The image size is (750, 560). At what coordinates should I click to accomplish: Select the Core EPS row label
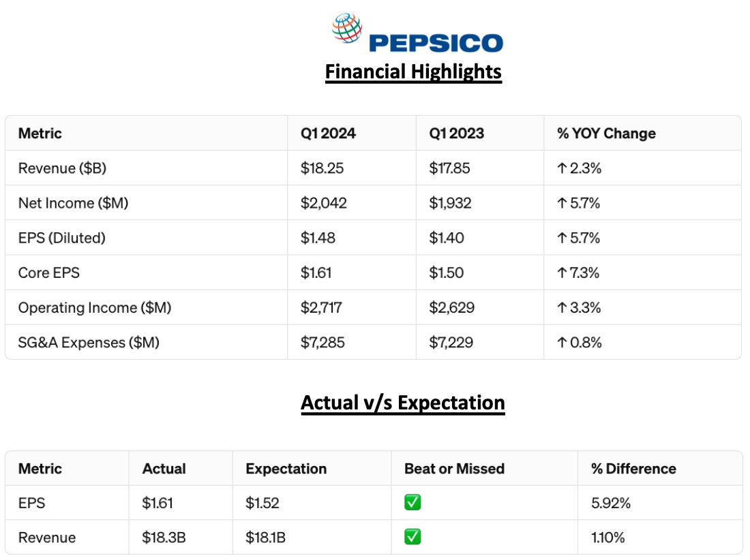click(x=49, y=273)
